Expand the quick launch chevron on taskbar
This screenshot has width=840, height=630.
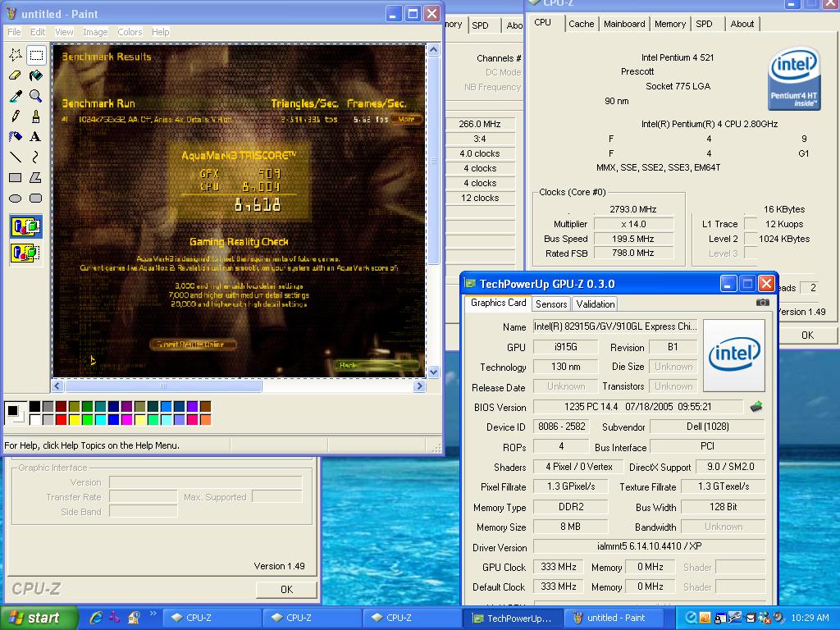153,614
